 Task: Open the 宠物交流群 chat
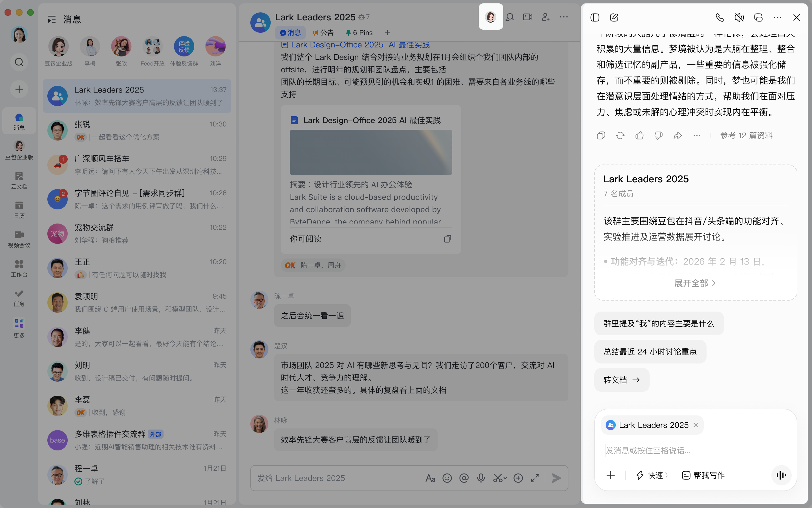[137, 233]
